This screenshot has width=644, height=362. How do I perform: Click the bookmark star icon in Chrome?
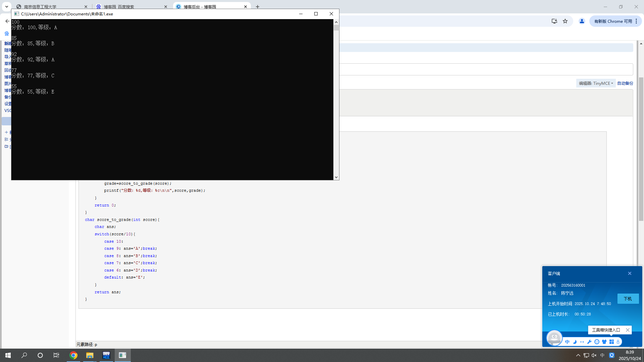(565, 21)
